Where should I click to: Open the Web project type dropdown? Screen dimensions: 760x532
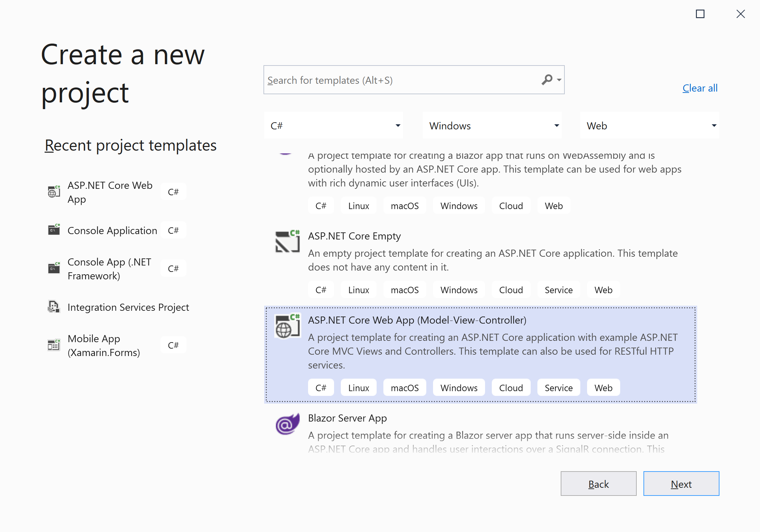point(649,126)
